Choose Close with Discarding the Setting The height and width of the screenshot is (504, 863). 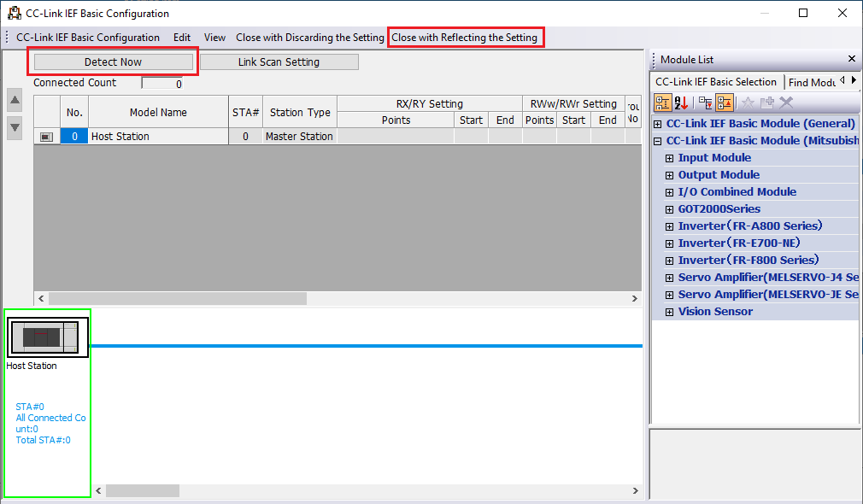click(310, 38)
